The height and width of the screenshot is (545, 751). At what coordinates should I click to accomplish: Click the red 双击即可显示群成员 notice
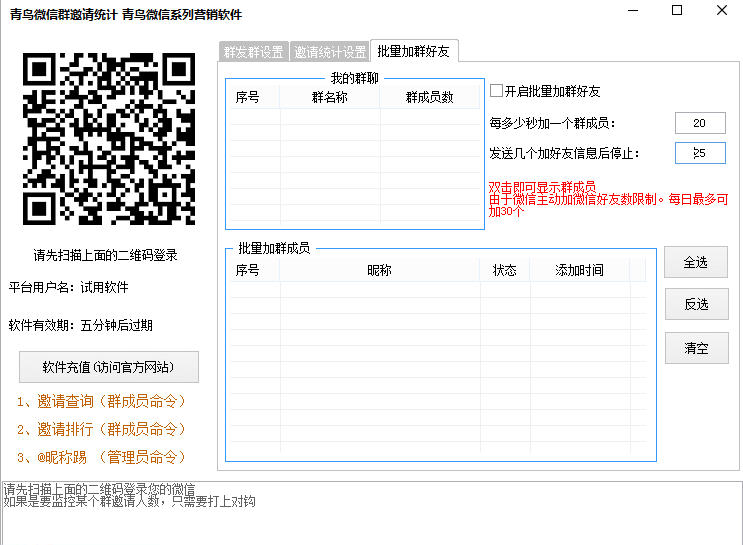[x=542, y=187]
